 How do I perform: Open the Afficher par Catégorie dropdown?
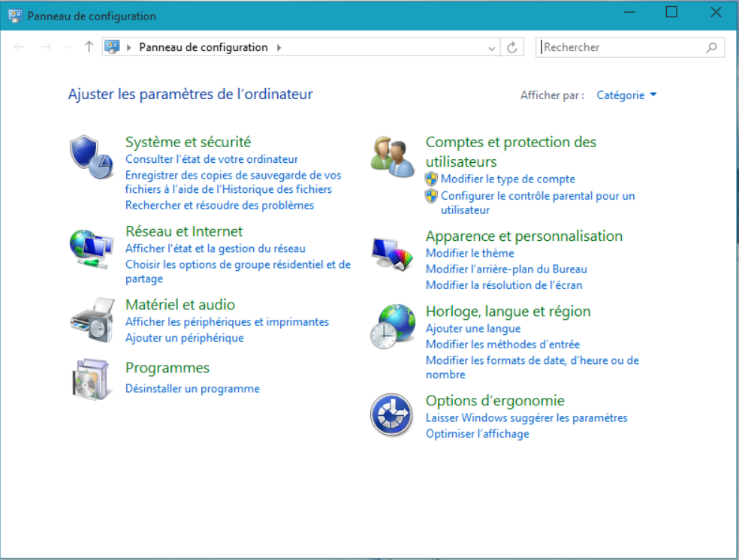pos(626,95)
